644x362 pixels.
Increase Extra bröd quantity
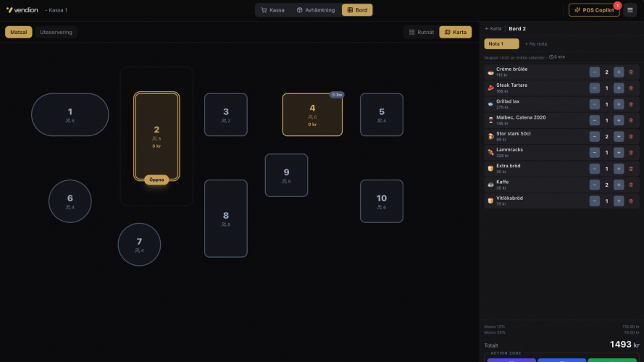(619, 169)
